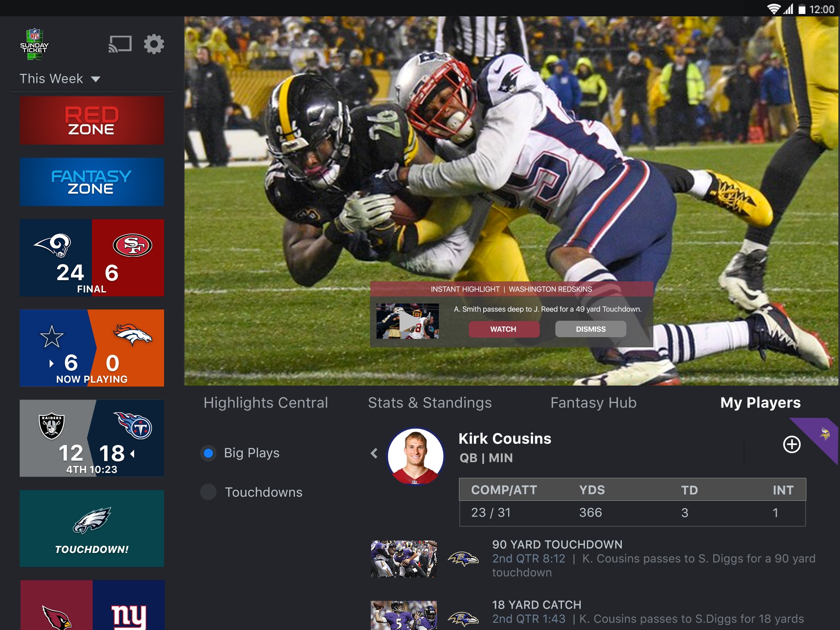The height and width of the screenshot is (630, 840).
Task: Open the Stats & Standings tab
Action: (429, 403)
